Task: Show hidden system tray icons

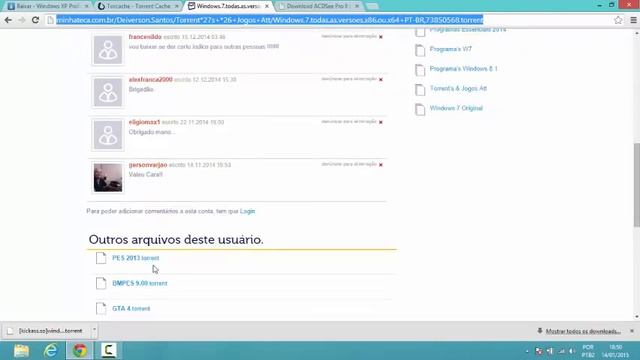Action: click(527, 351)
